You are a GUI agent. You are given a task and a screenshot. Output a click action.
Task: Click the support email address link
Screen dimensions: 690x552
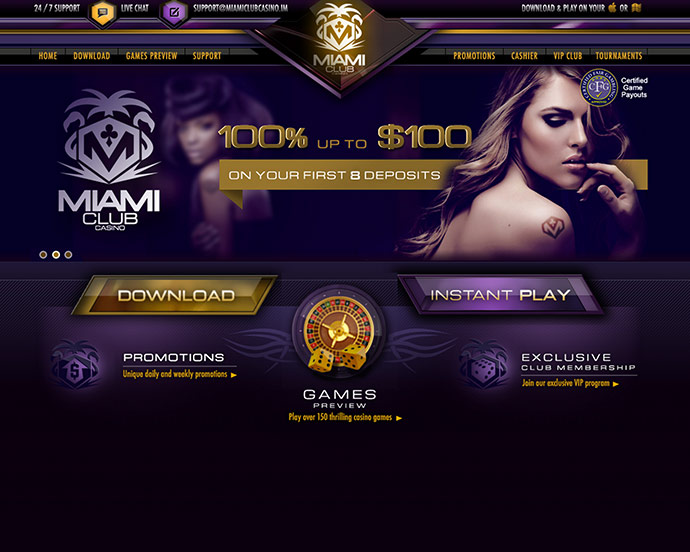[x=240, y=8]
